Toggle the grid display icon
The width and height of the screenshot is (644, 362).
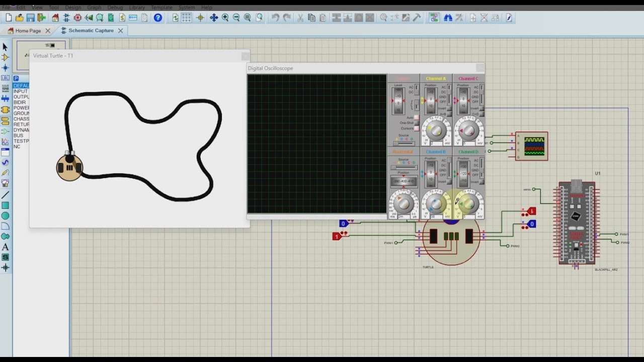[186, 18]
